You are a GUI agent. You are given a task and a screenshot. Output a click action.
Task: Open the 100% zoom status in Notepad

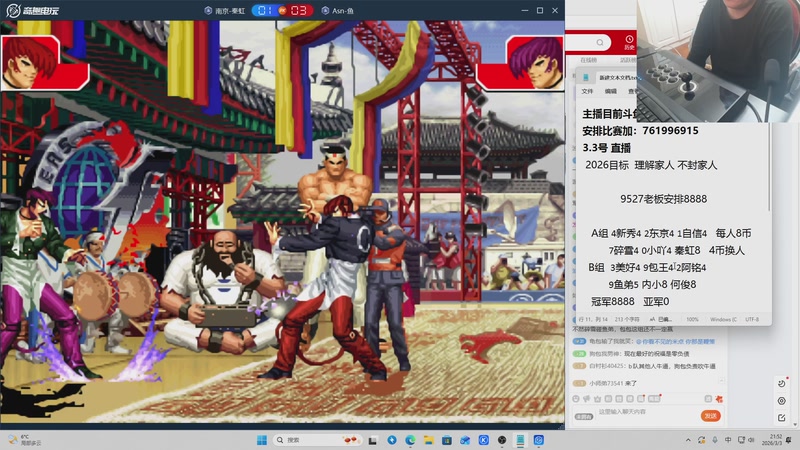tap(692, 319)
